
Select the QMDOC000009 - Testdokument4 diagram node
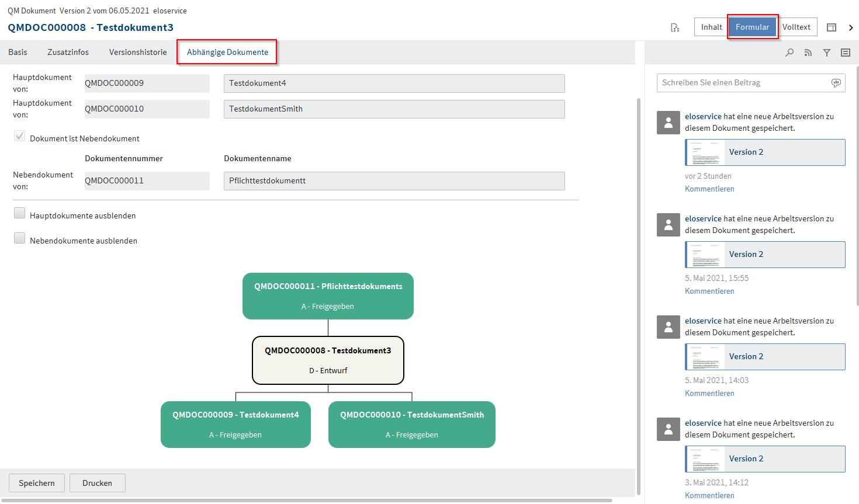coord(235,425)
